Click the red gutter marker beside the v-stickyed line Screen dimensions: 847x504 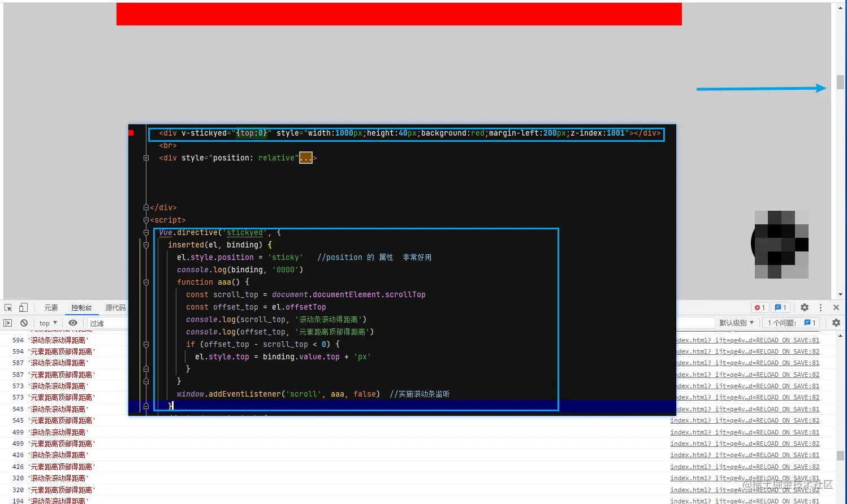coord(131,133)
